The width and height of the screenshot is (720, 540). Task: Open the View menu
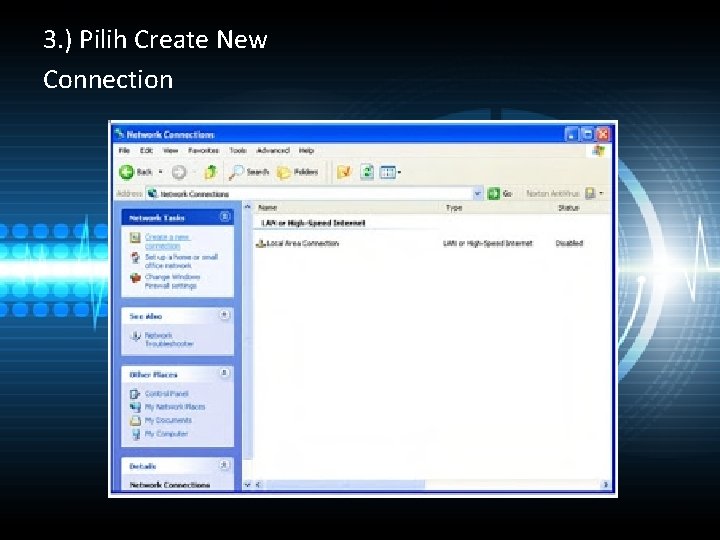pyautogui.click(x=170, y=151)
